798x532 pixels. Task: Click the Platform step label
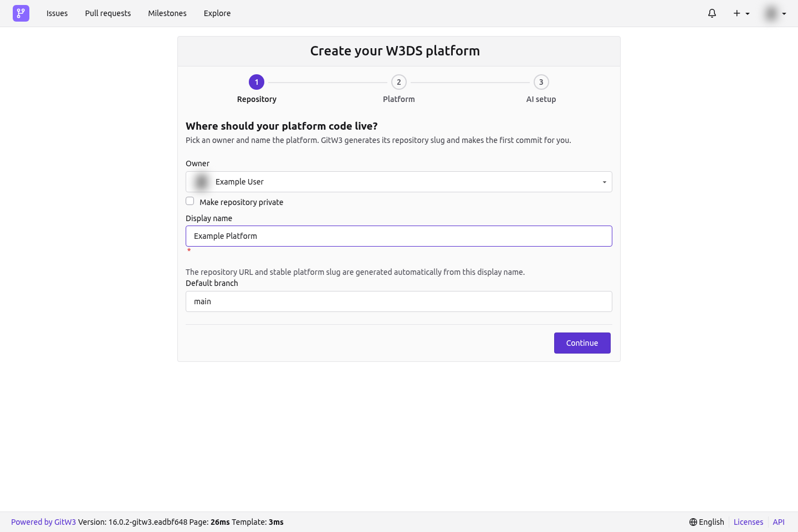point(399,99)
